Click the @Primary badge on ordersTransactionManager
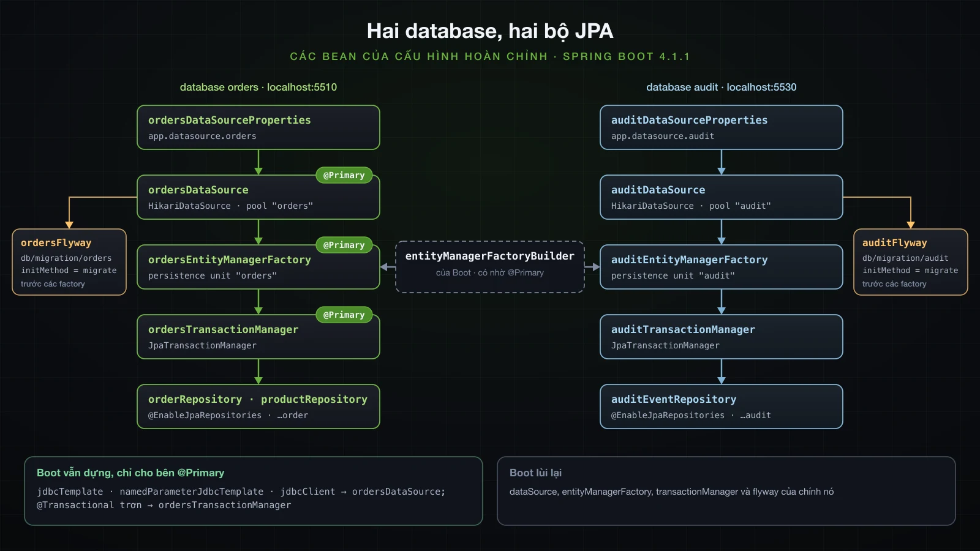The image size is (980, 551). click(x=344, y=315)
